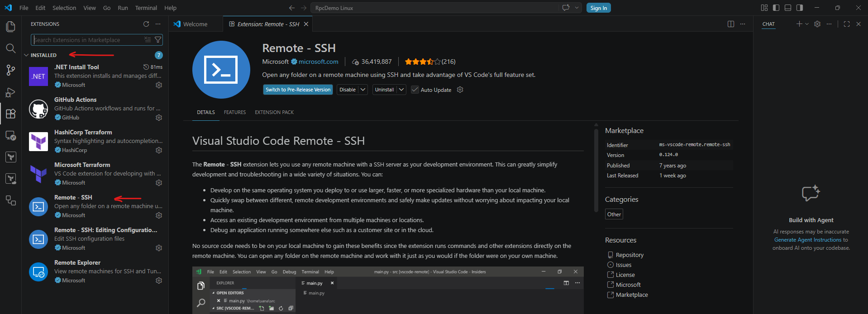Toggle secondary side bar visibility
The image size is (868, 314).
tap(800, 8)
